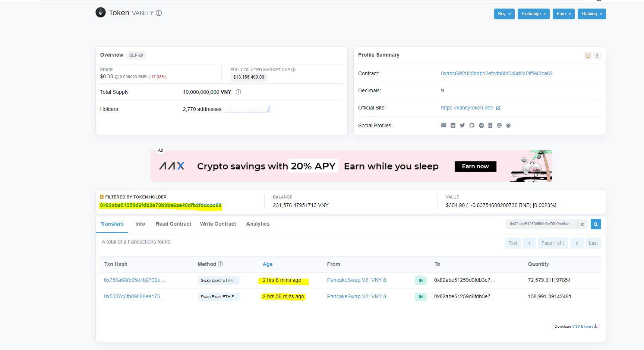Viewport: 644px width, 350px height.
Task: Click Swap Exact ETH method in 2 hrs 36 mins row
Action: coord(218,297)
